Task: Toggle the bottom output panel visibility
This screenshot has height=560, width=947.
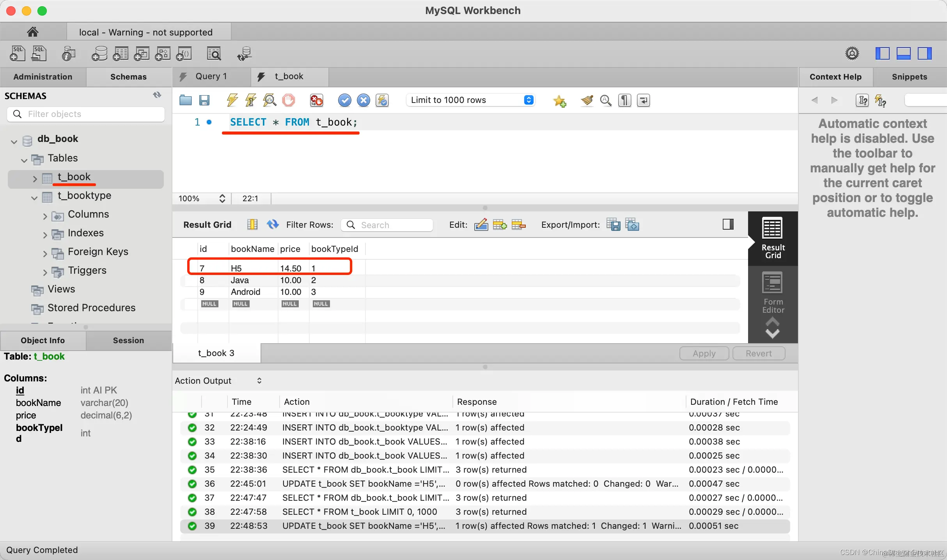Action: coord(903,53)
